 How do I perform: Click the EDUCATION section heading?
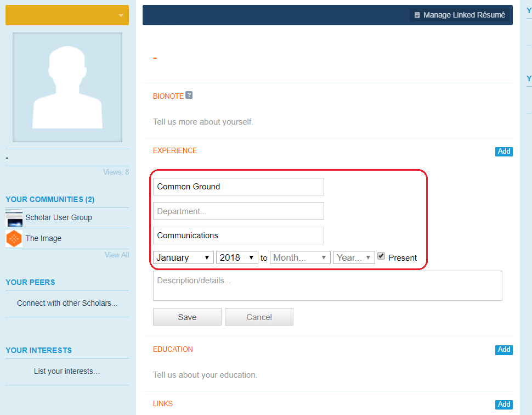[x=173, y=349]
